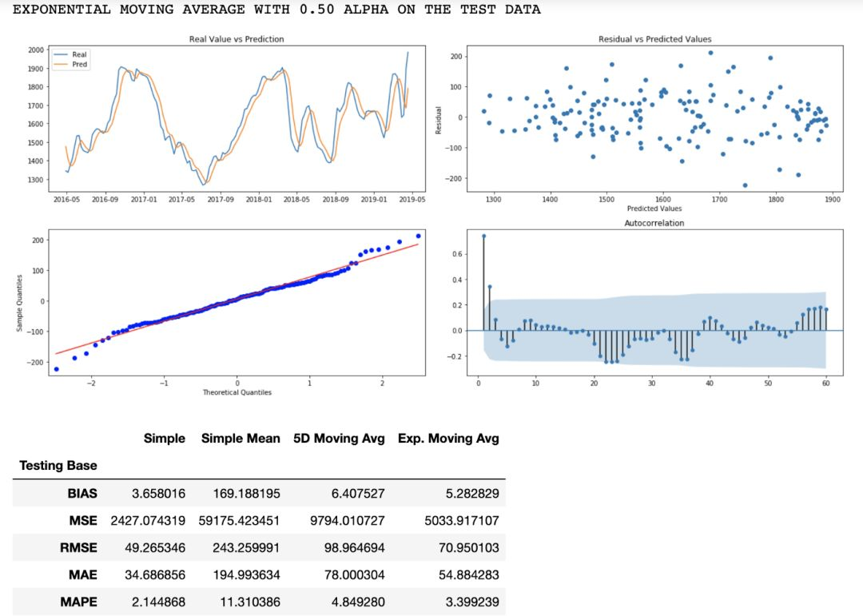This screenshot has height=616, width=863.
Task: Click the RMSE value 98.964694
Action: [x=355, y=548]
